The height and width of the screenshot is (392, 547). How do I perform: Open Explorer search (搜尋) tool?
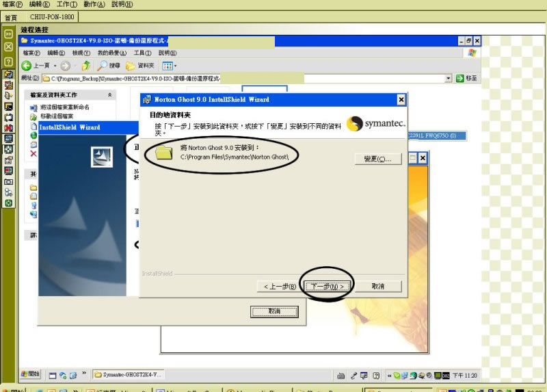point(109,66)
